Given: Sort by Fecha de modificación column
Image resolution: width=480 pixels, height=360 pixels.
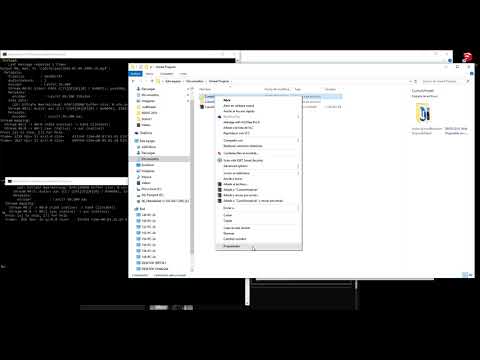Looking at the screenshot, I should [x=277, y=89].
